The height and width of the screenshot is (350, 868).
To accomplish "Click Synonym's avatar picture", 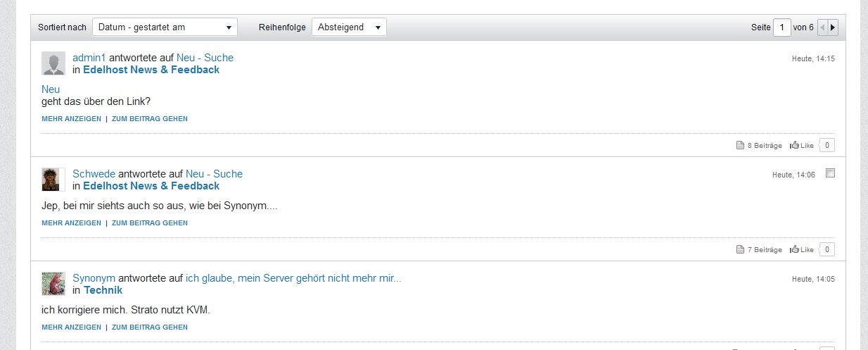I will click(x=53, y=284).
